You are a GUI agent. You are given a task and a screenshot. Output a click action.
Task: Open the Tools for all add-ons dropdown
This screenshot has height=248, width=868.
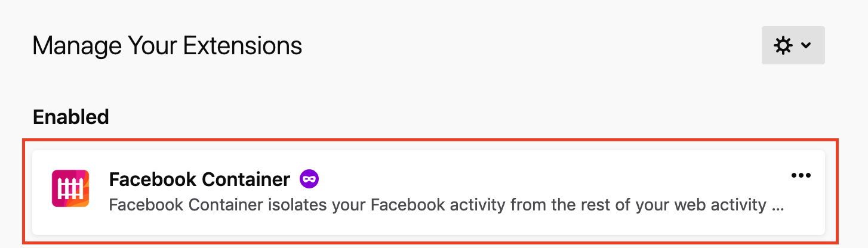[x=793, y=45]
